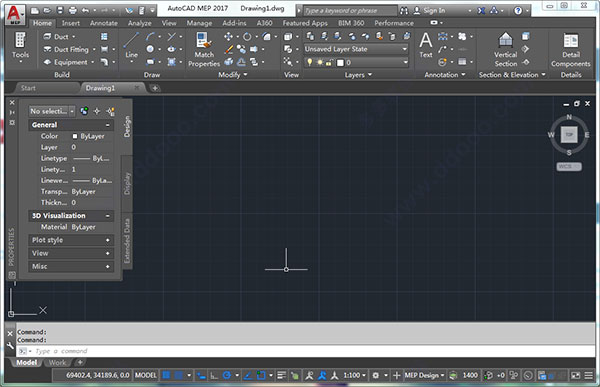Choose the Arc tool in Draw panel

point(150,37)
